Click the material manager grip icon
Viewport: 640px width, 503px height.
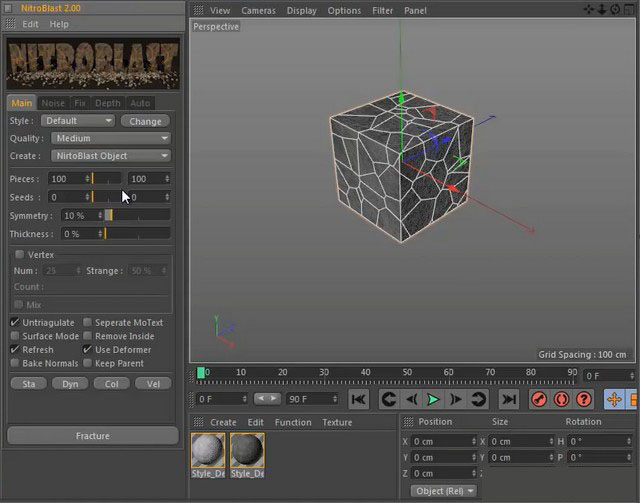[x=198, y=422]
